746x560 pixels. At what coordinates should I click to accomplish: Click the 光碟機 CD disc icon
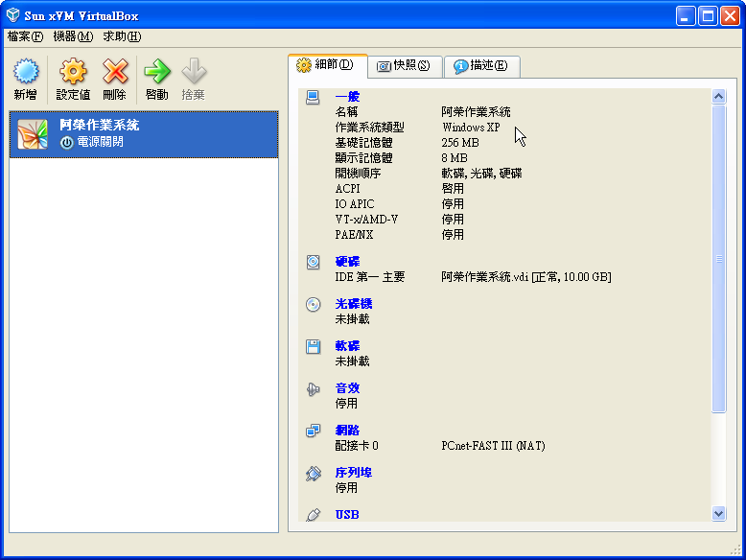pyautogui.click(x=313, y=304)
